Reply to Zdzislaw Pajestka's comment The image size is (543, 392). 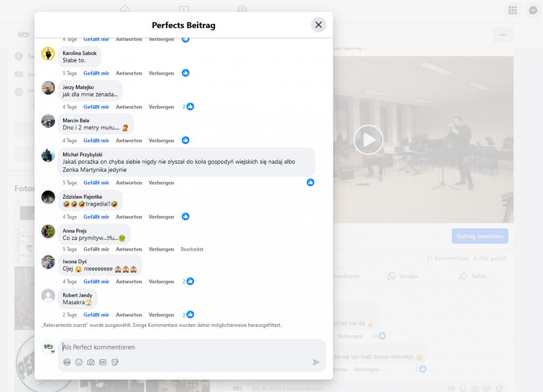[129, 217]
